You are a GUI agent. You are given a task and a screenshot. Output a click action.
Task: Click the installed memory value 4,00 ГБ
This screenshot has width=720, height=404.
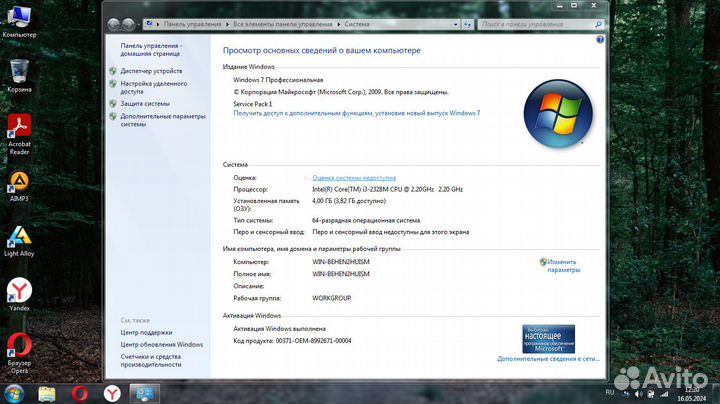pos(349,201)
